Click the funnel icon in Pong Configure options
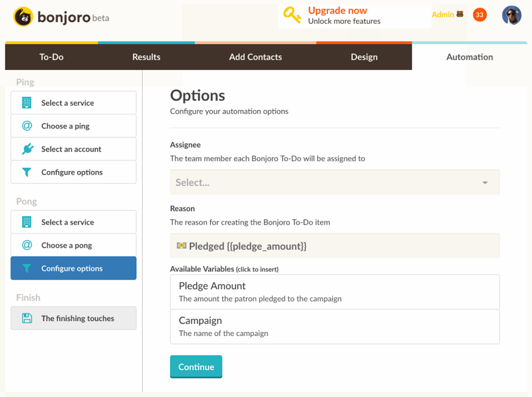The height and width of the screenshot is (397, 532). 27,268
